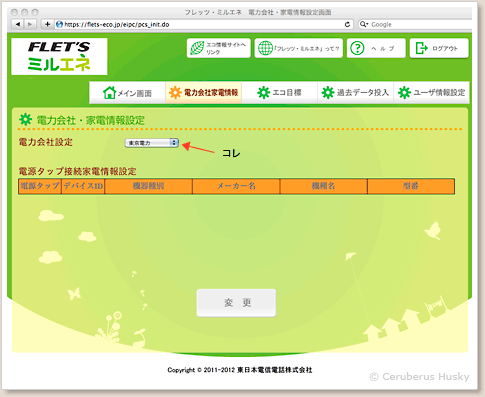Viewport: 485px width, 397px height.
Task: Click the 変更 button
Action: click(x=236, y=303)
